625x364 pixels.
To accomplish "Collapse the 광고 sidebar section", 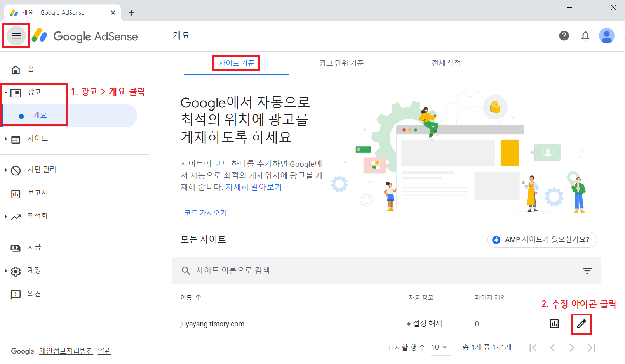I will (6, 92).
